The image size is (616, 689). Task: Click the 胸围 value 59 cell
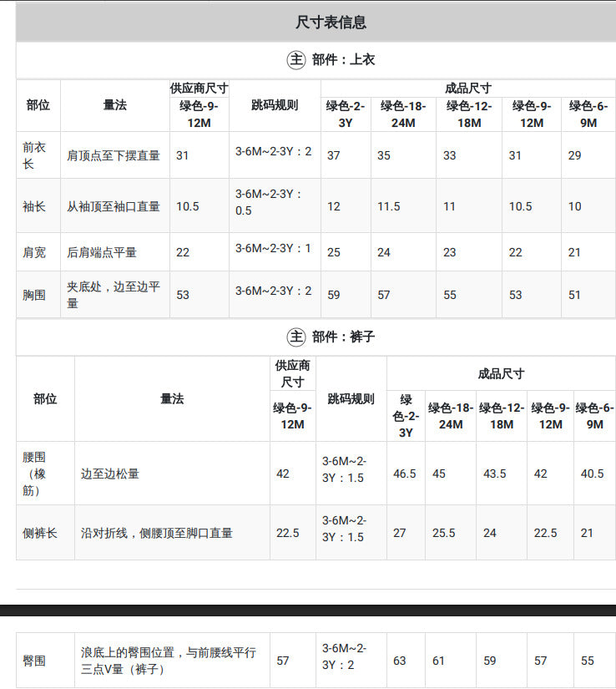point(346,295)
